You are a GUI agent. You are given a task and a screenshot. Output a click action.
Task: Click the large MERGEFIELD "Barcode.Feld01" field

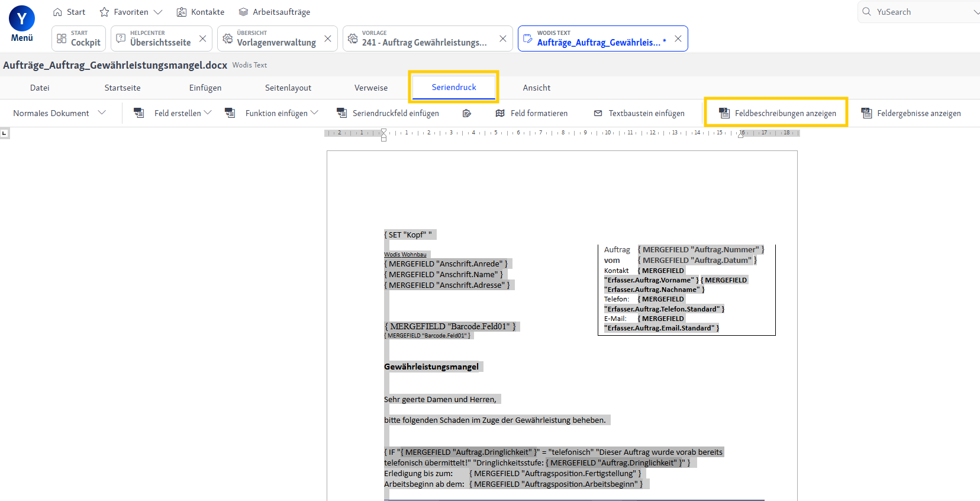450,326
